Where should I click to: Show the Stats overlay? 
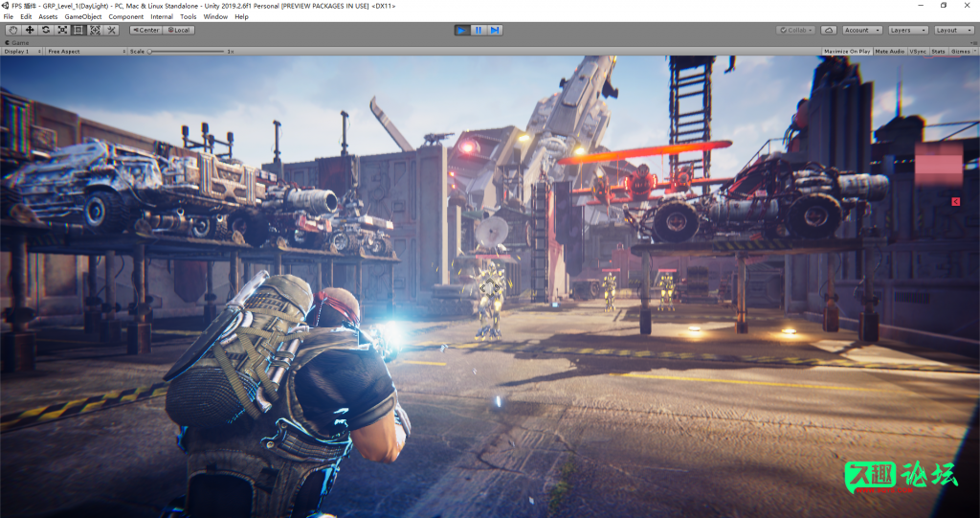pos(938,51)
